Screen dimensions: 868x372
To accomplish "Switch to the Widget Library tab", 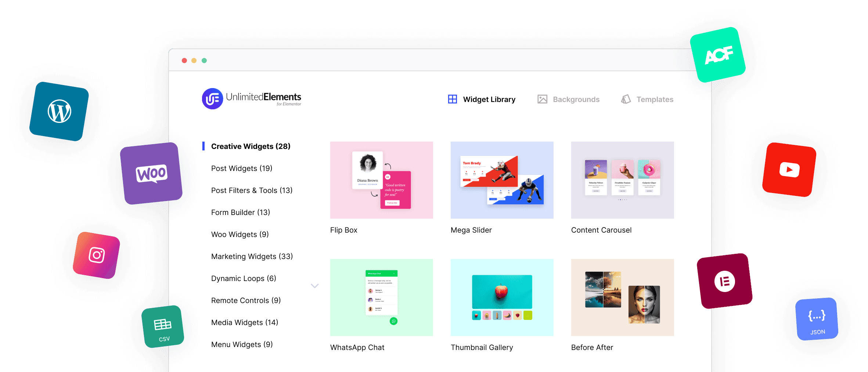I will coord(482,99).
